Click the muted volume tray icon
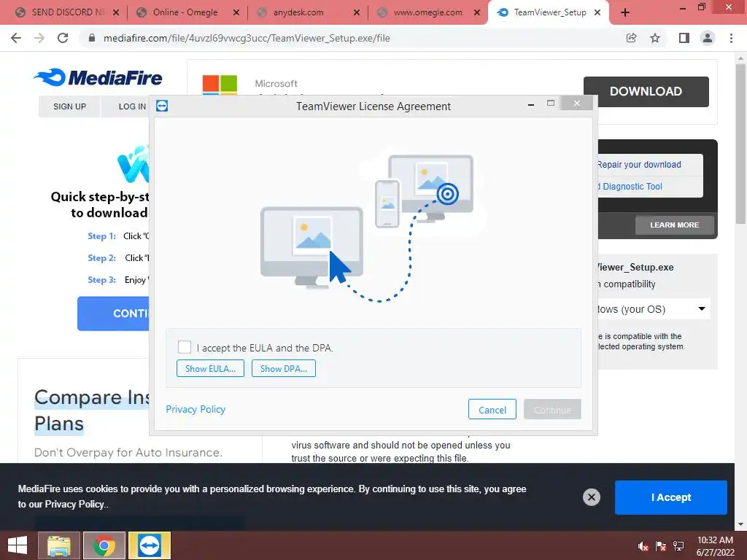This screenshot has width=747, height=560. [x=643, y=546]
